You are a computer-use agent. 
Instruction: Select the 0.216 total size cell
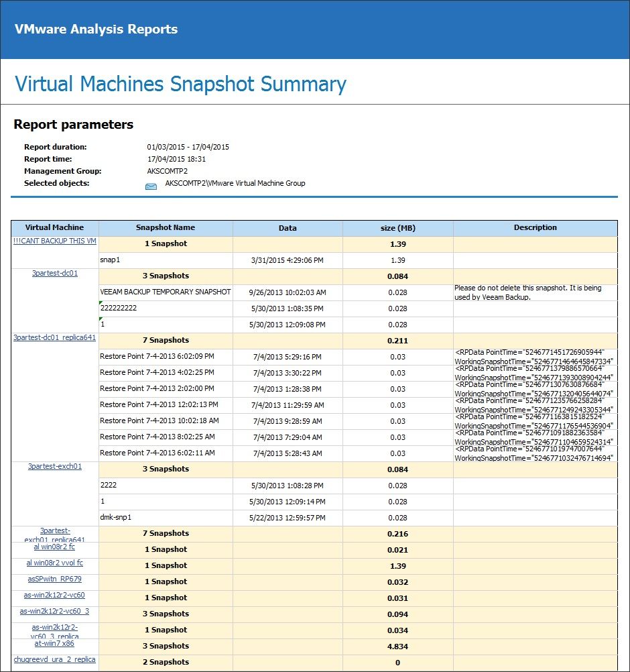[x=398, y=534]
